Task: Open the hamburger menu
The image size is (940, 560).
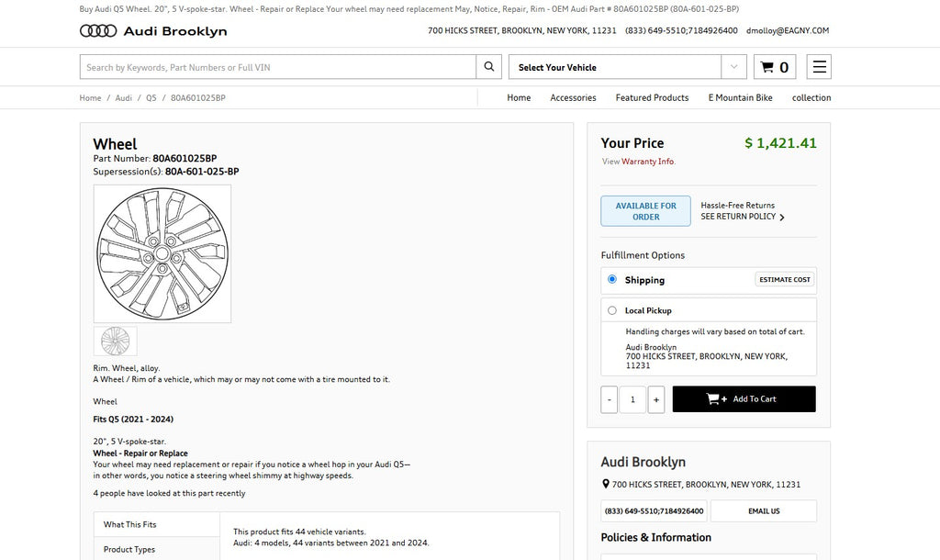Action: click(819, 66)
